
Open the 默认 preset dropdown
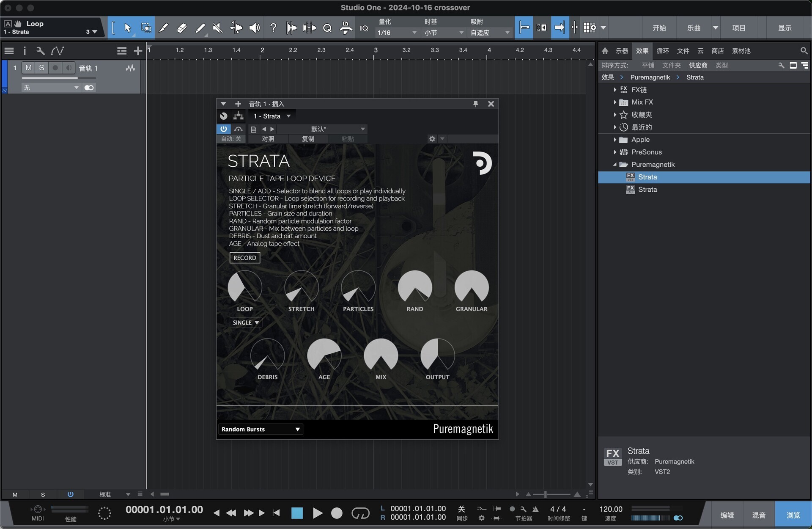(322, 129)
